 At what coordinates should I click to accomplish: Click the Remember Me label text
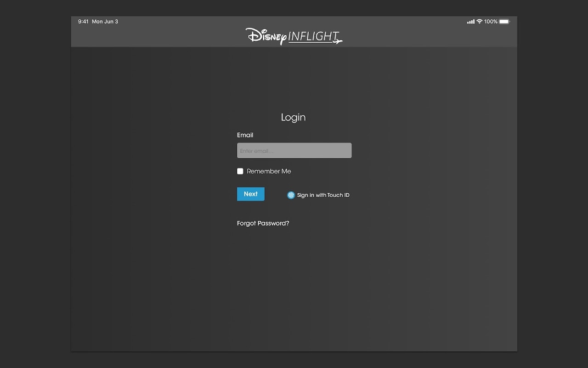(269, 171)
